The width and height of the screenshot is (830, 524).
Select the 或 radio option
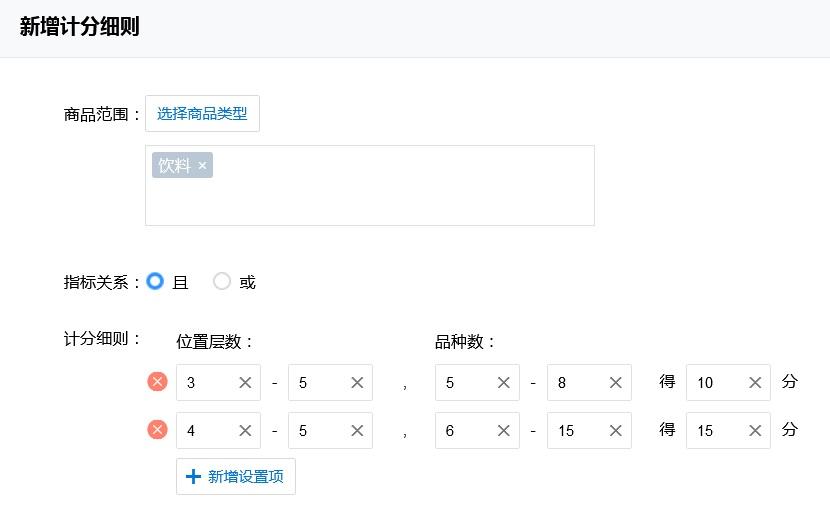pos(222,282)
